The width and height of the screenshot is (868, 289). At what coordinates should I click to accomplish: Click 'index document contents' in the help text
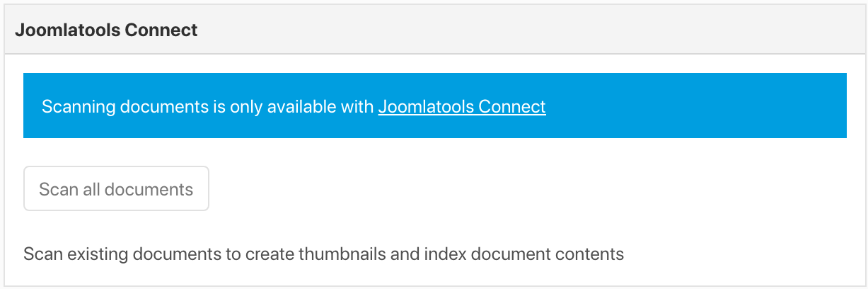point(523,254)
